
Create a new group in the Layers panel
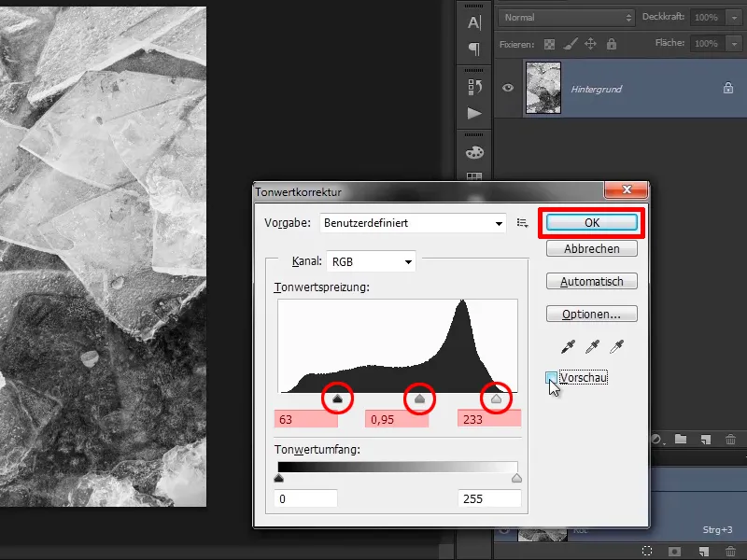[x=681, y=439]
